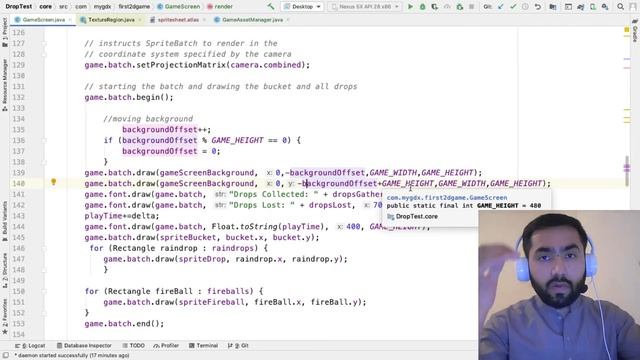The image size is (640, 360).
Task: Open the Profiler tool window
Action: click(166, 346)
